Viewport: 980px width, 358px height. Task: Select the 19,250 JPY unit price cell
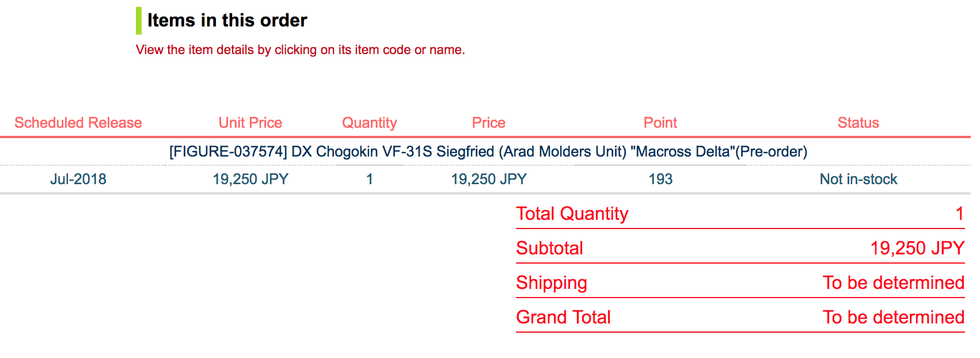(250, 179)
